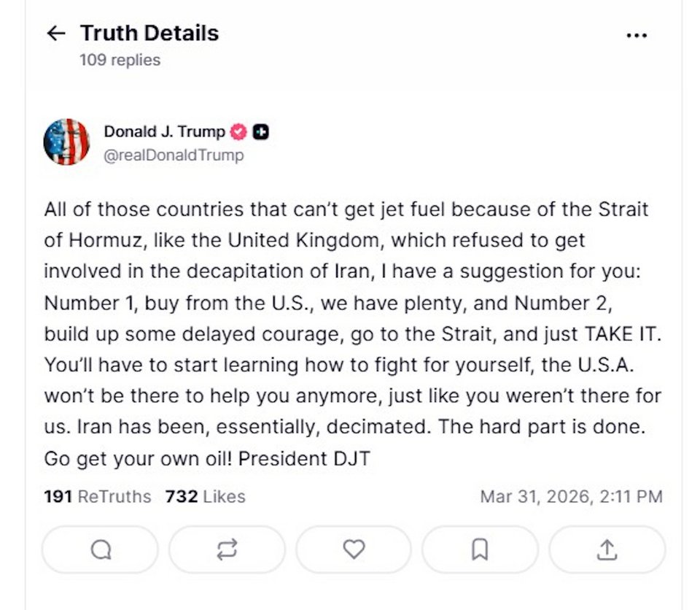
Task: ReTruth this post with arrows button
Action: tap(227, 549)
